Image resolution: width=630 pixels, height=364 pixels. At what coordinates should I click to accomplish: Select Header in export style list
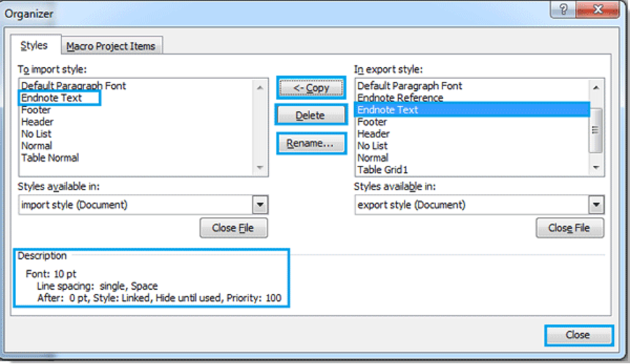[x=374, y=134]
